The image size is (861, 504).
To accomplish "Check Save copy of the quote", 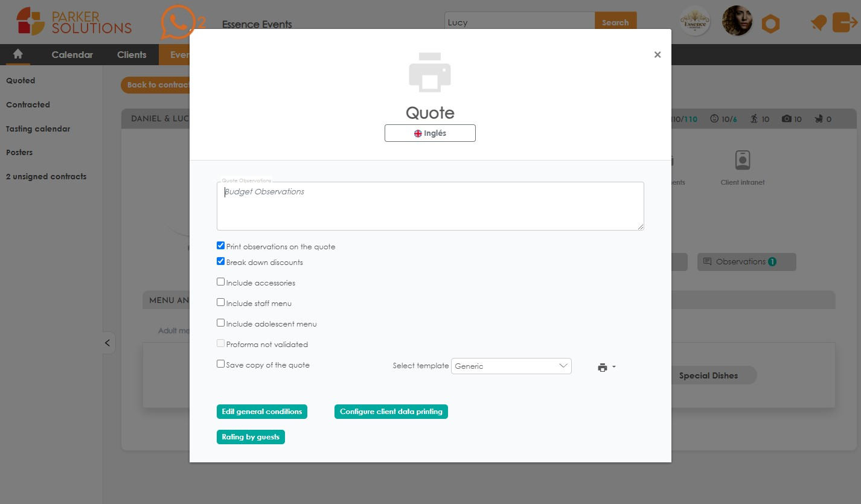I will pyautogui.click(x=220, y=363).
